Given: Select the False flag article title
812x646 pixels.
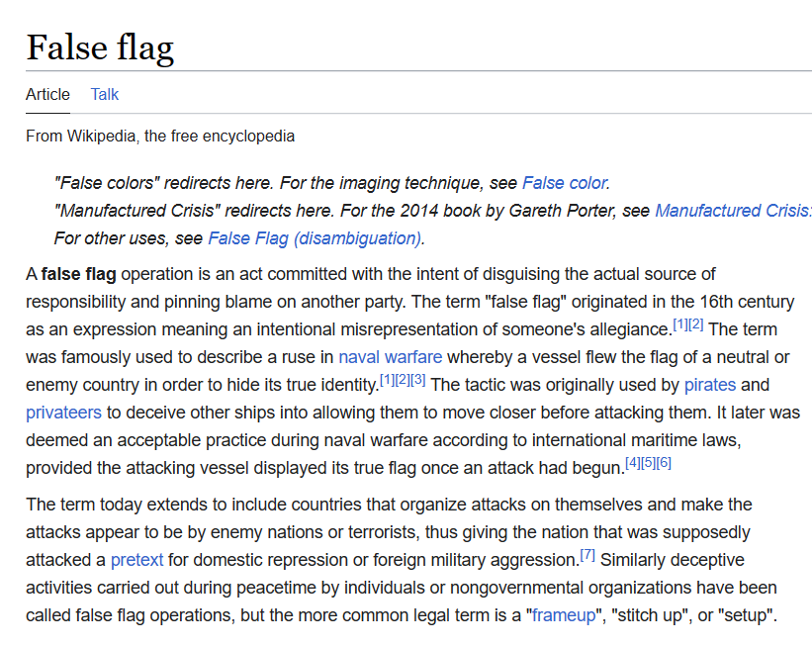Looking at the screenshot, I should click(101, 46).
